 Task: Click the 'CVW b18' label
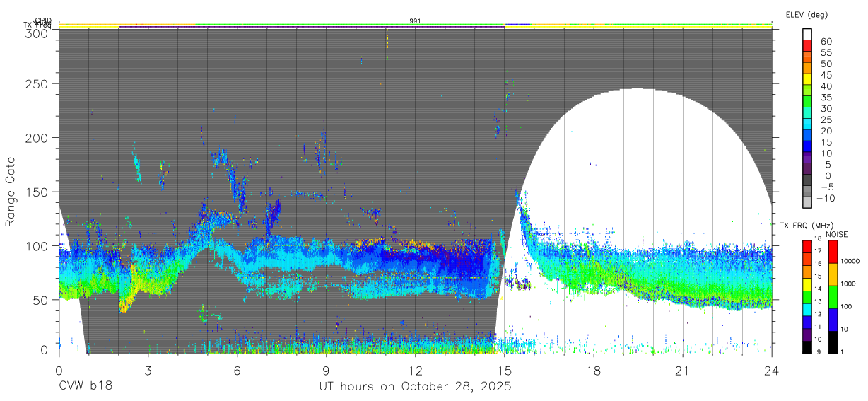coord(86,387)
